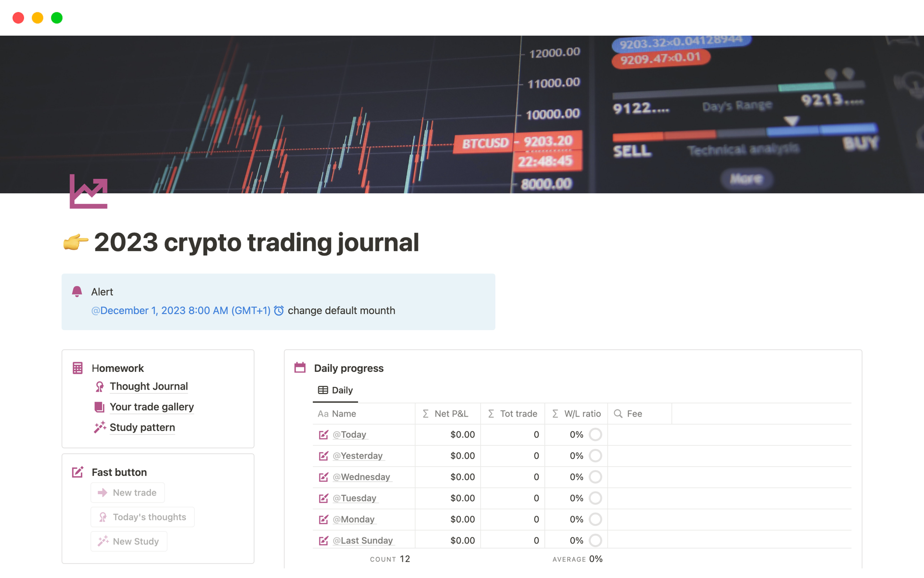Image resolution: width=924 pixels, height=578 pixels.
Task: Click the New trade arrow icon
Action: pyautogui.click(x=101, y=492)
